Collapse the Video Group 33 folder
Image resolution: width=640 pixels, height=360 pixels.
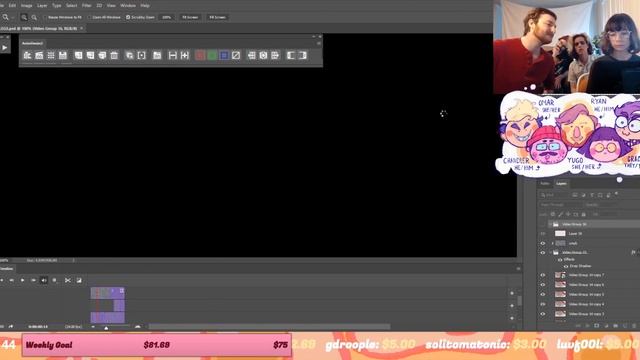pos(550,253)
